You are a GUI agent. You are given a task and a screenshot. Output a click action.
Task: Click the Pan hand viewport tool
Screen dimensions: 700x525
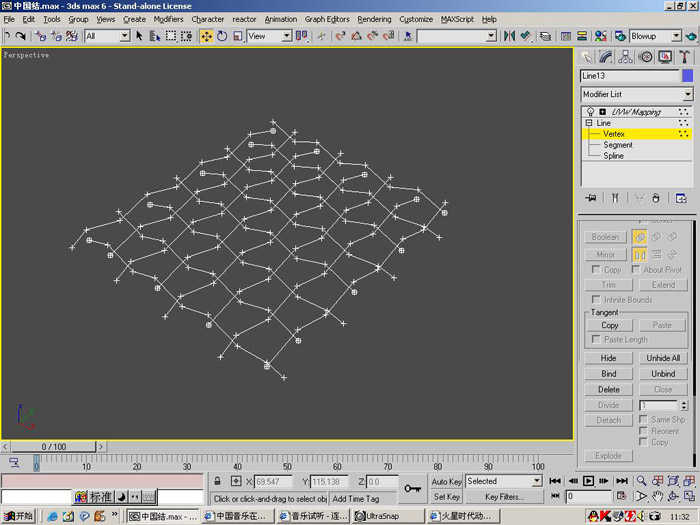[x=657, y=496]
